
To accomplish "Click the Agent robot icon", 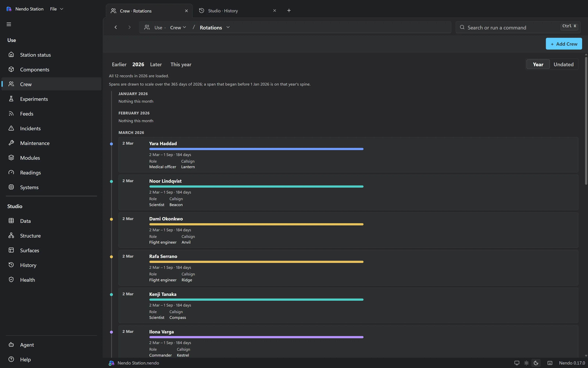I will pos(11,345).
